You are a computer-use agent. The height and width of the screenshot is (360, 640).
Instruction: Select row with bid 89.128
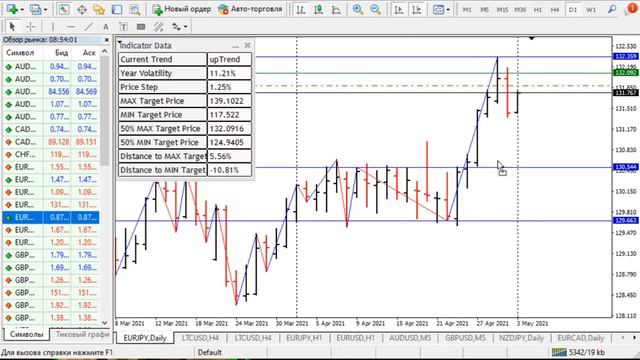pos(51,142)
